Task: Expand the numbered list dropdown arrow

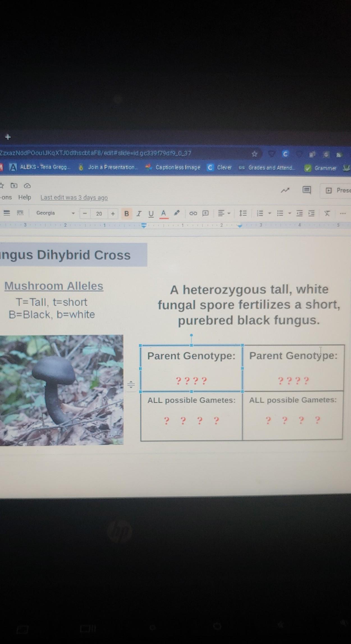Action: point(270,213)
